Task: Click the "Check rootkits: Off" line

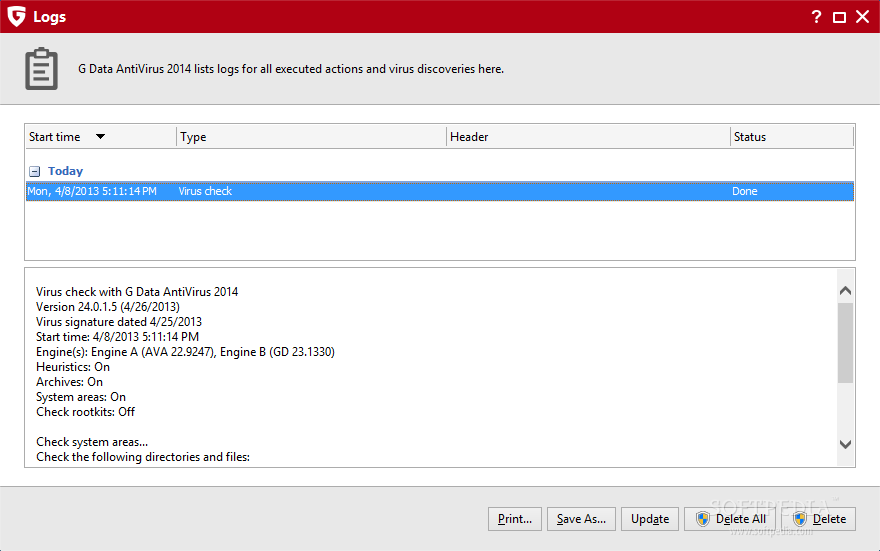Action: [86, 412]
